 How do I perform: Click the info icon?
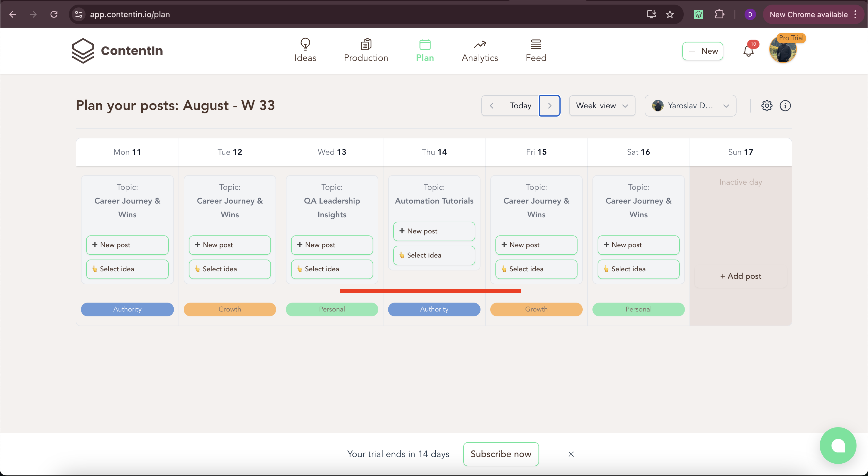pyautogui.click(x=785, y=106)
